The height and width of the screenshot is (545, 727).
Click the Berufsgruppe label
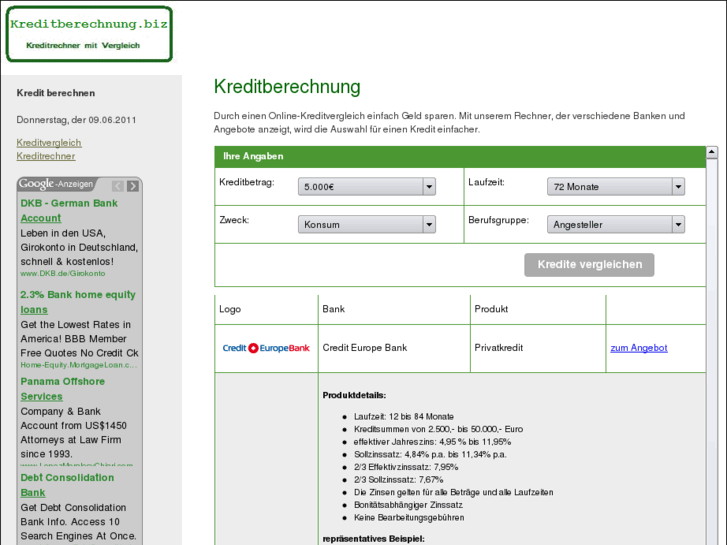(x=498, y=220)
